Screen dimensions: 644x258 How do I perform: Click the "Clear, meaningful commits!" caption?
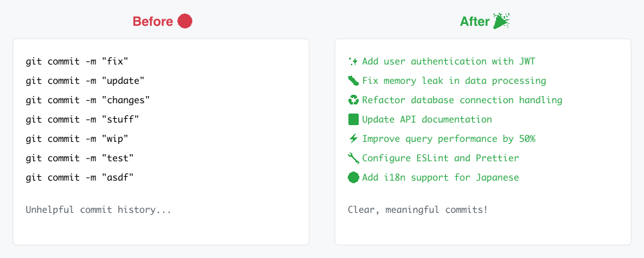[417, 210]
